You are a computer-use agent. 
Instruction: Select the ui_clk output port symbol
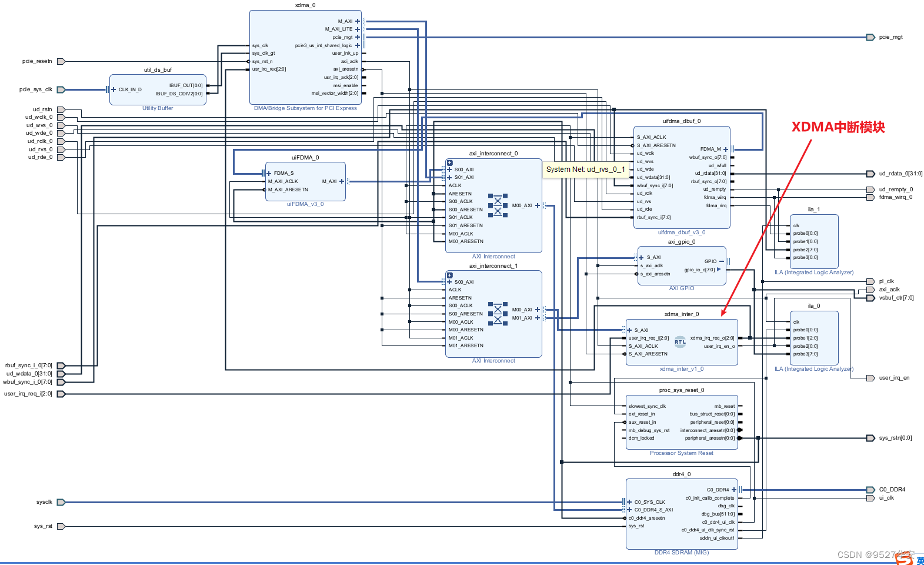tap(870, 498)
